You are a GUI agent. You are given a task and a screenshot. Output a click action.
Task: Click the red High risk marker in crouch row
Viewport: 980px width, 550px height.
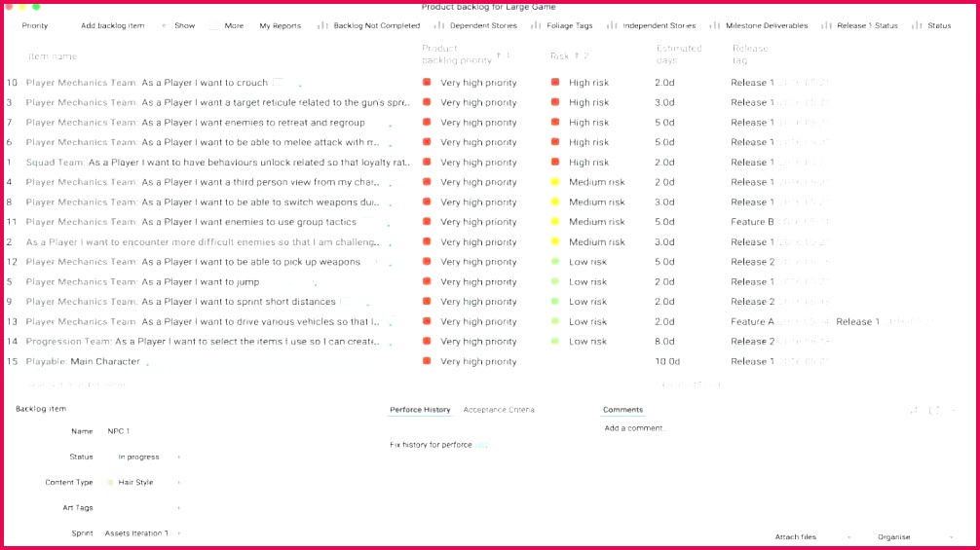[x=555, y=82]
